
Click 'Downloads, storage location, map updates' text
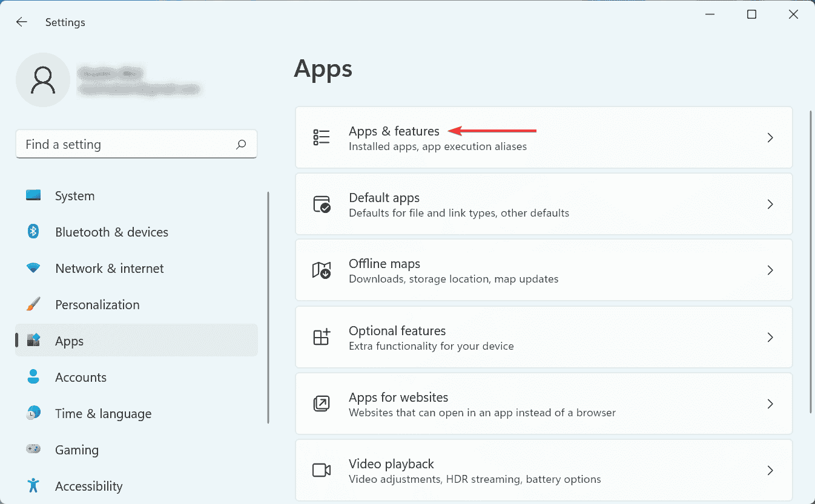tap(454, 279)
